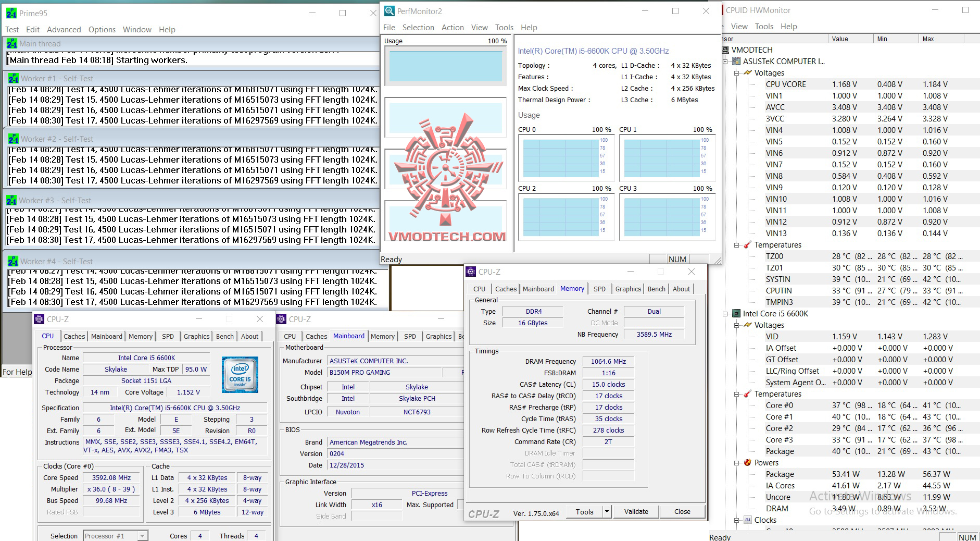Viewport: 980px width, 541px height.
Task: Click the Intel Core i5 6600K chip icon
Action: pyautogui.click(x=736, y=314)
